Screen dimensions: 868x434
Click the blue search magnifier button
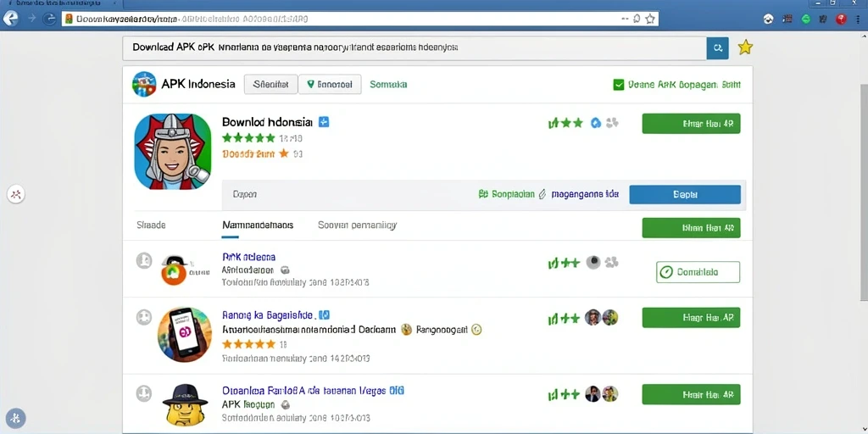coord(717,48)
